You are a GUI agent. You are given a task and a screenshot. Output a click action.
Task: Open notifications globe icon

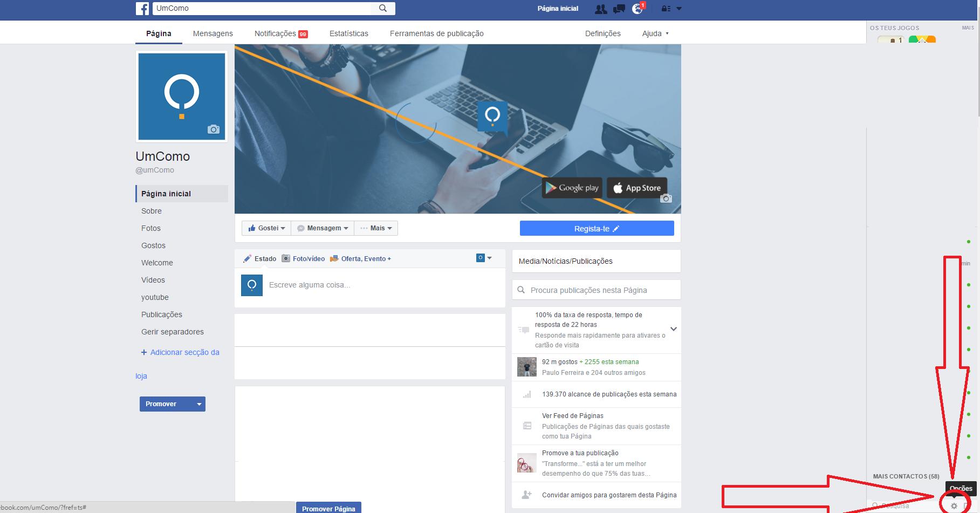[638, 9]
